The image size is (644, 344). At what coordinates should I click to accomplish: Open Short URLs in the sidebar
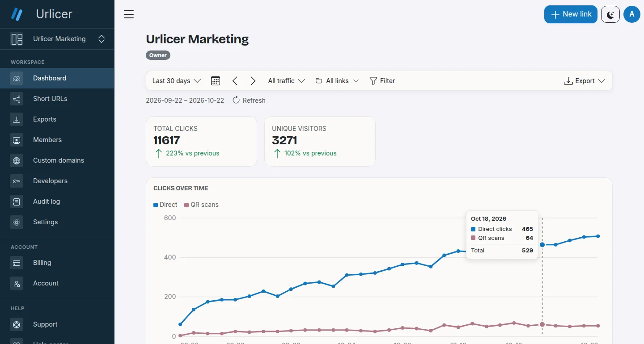click(57, 99)
